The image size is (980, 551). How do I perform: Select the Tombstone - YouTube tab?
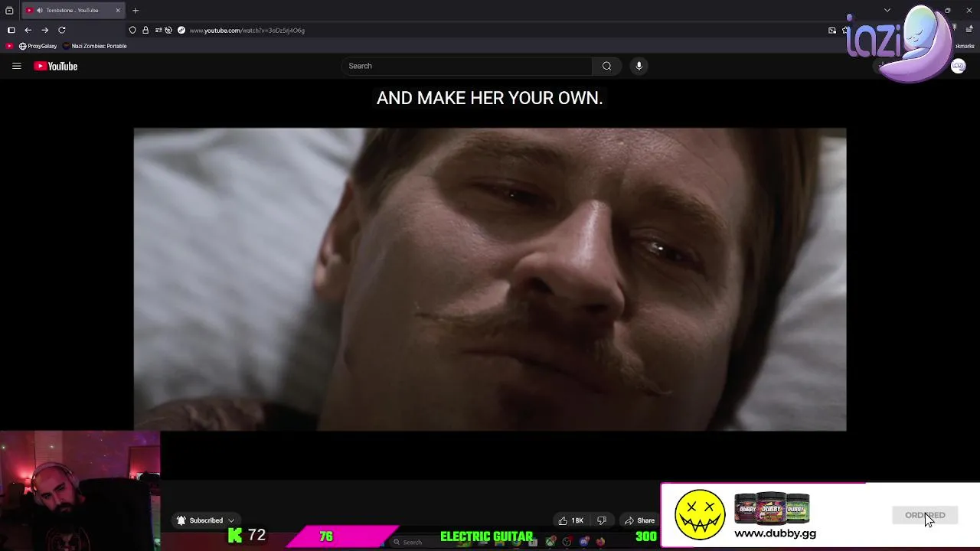[x=73, y=10]
